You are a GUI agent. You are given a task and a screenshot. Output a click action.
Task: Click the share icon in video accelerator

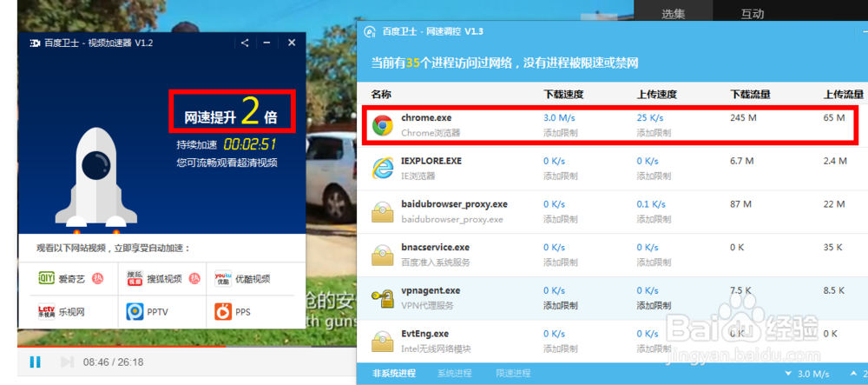245,43
